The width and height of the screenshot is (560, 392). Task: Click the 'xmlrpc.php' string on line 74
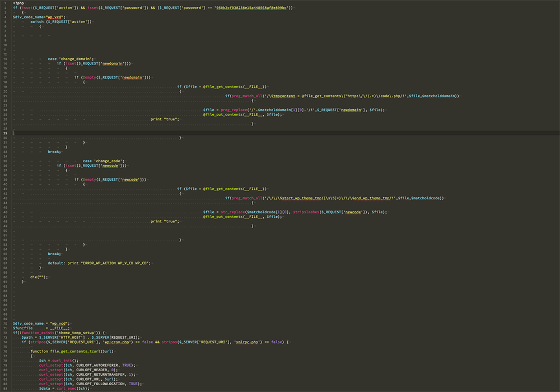click(x=247, y=342)
